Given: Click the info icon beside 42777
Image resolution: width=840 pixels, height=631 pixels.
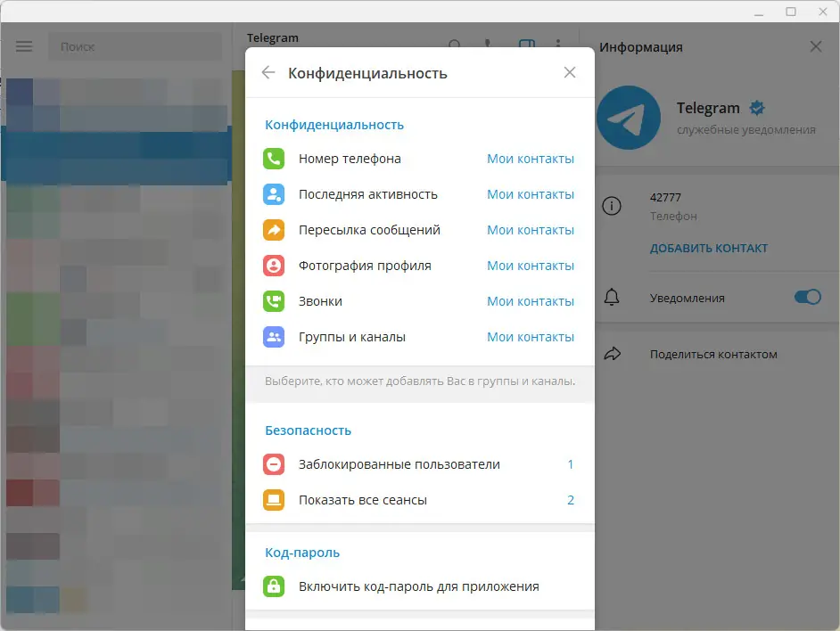Looking at the screenshot, I should [x=612, y=206].
